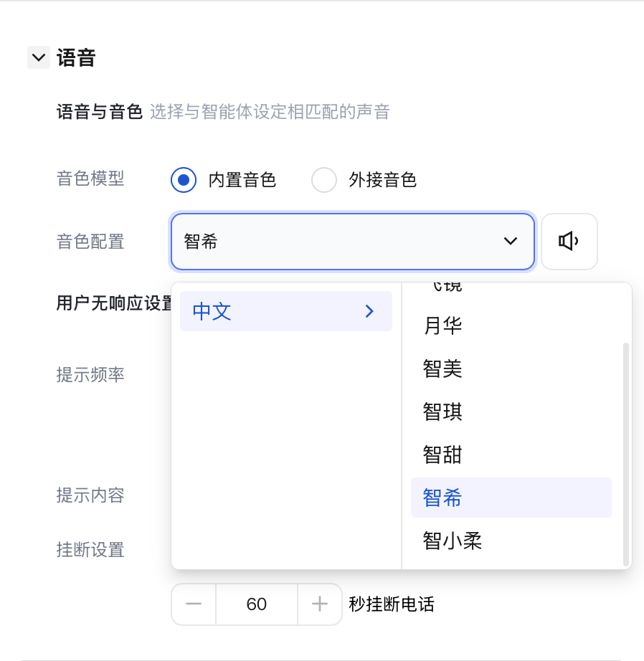Click the 语音 section heading
This screenshot has height=661, width=644.
[76, 57]
